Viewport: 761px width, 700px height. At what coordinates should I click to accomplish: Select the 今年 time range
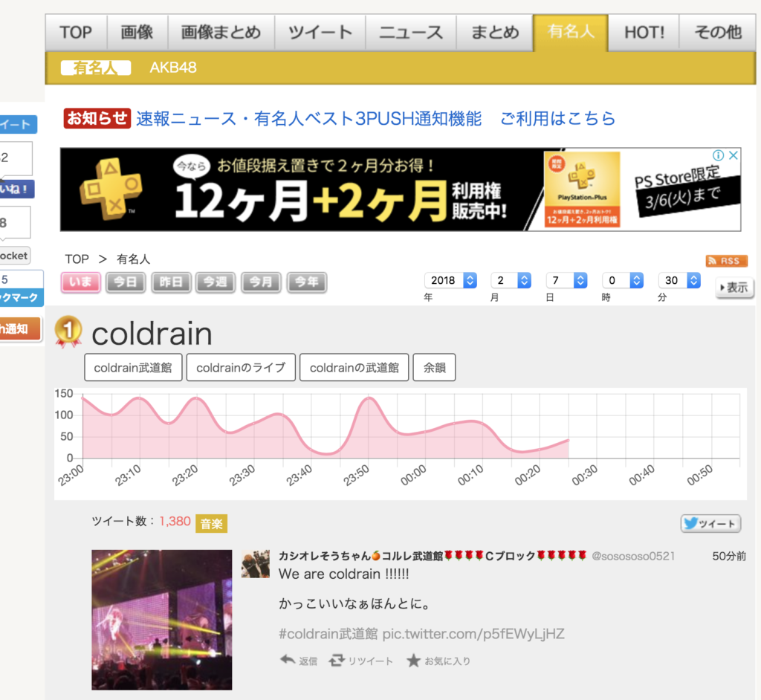click(x=307, y=282)
